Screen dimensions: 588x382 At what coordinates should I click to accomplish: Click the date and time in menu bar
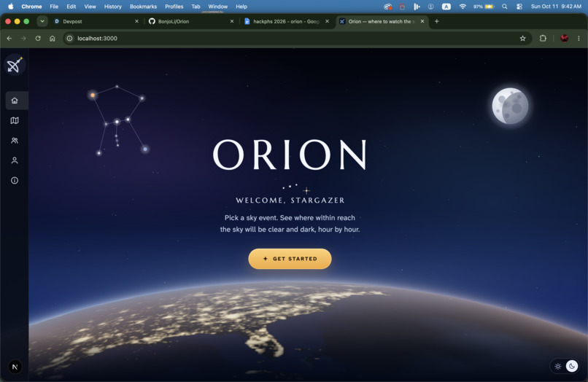[x=556, y=7]
